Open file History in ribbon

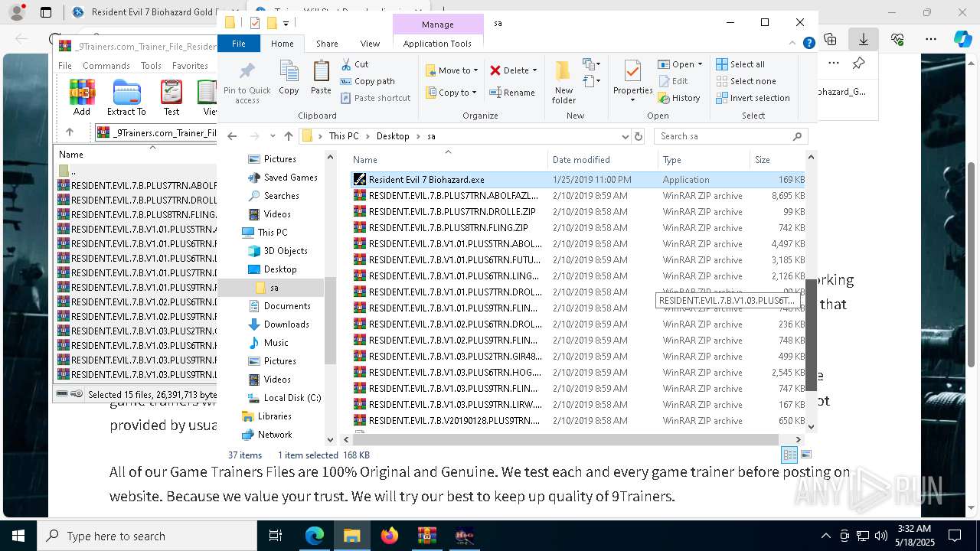click(679, 98)
